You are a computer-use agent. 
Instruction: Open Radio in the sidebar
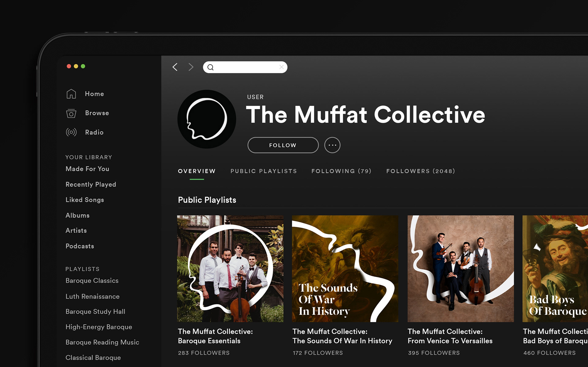(94, 132)
